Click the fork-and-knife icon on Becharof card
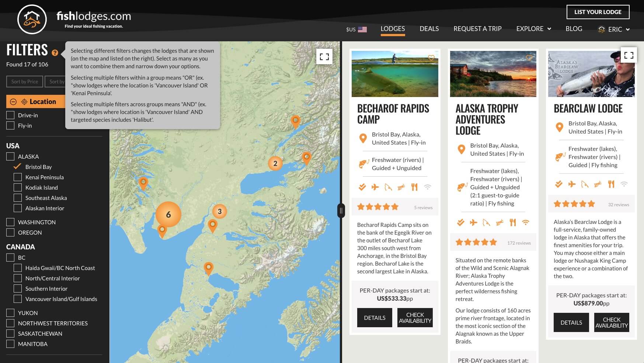This screenshot has height=363, width=644. click(x=414, y=187)
